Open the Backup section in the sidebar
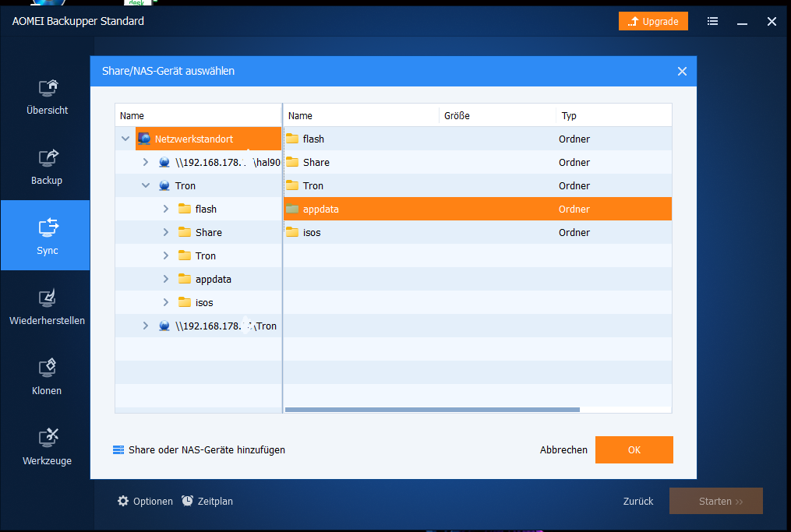 (47, 167)
